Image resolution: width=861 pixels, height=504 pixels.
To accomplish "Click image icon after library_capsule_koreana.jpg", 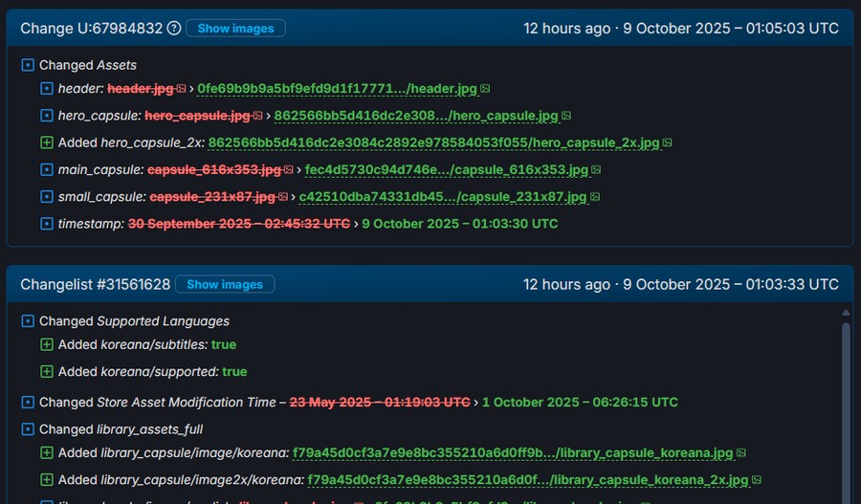I will tap(741, 452).
